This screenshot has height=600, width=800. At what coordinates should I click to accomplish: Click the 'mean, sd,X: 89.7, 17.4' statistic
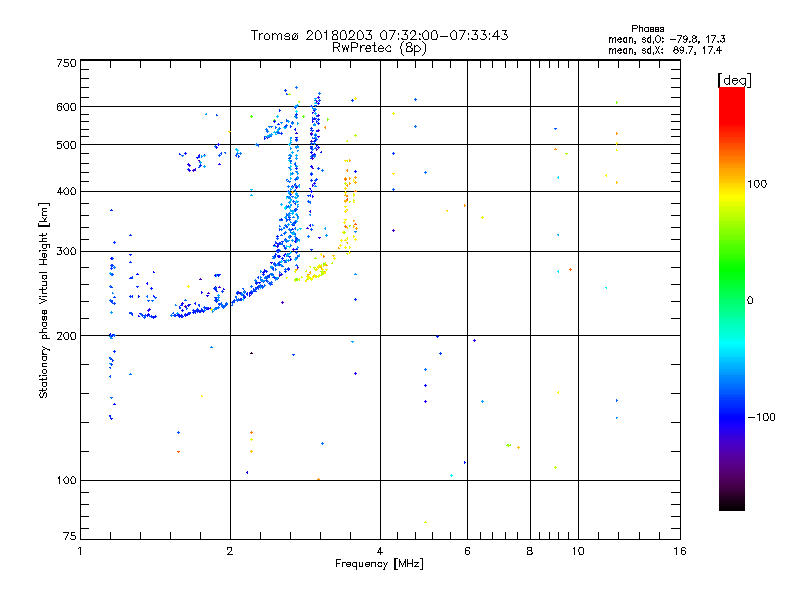point(665,50)
